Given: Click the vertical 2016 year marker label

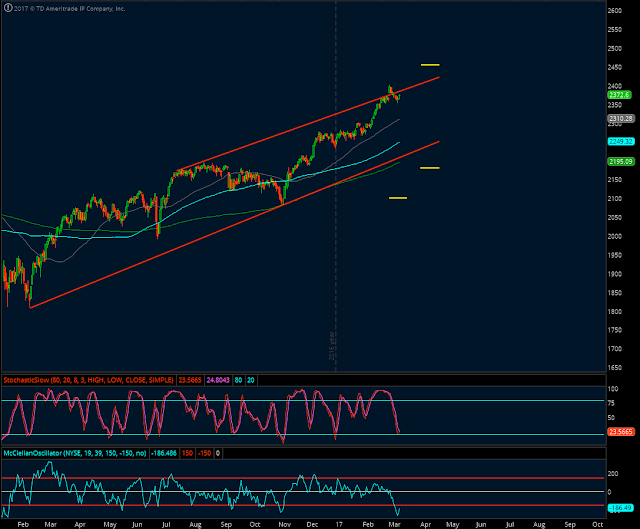Looking at the screenshot, I should [x=332, y=345].
